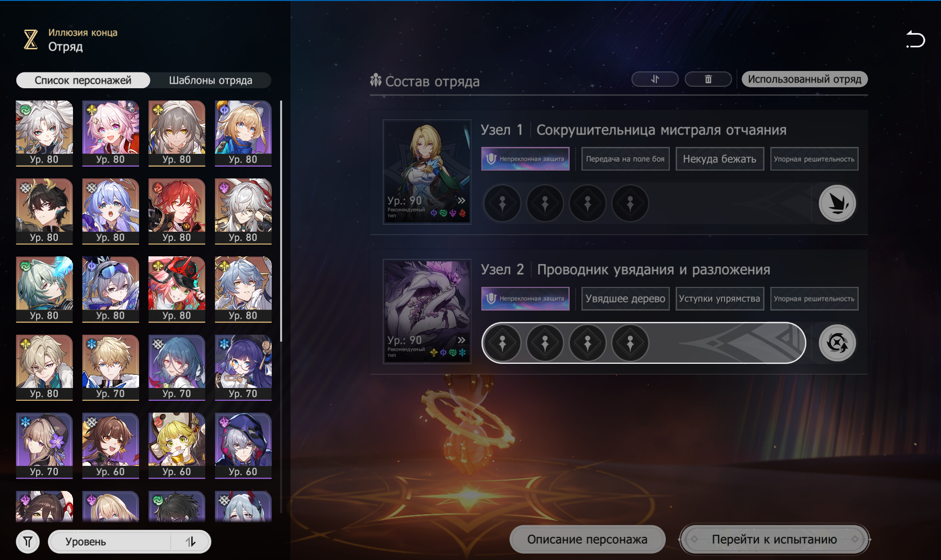The image size is (941, 560).
Task: Toggle sort order arrow next to Уровень
Action: tap(191, 542)
